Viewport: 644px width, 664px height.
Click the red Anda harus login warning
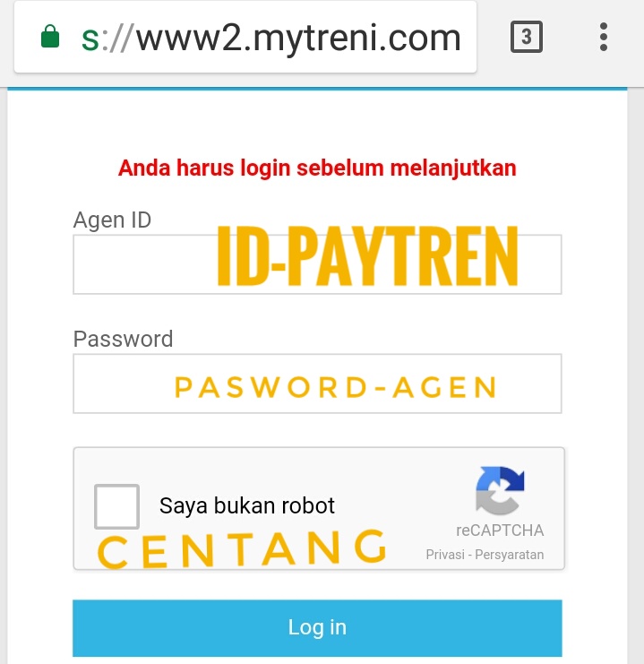pyautogui.click(x=317, y=168)
